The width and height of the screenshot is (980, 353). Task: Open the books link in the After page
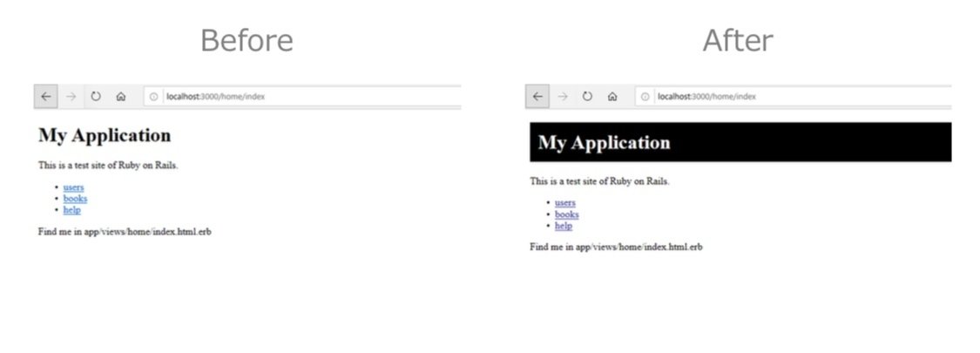coord(567,214)
